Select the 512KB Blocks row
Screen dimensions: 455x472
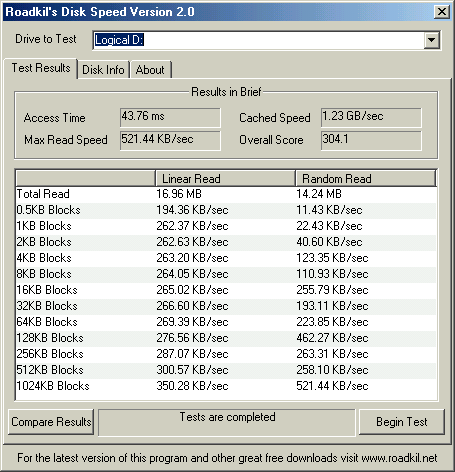226,370
